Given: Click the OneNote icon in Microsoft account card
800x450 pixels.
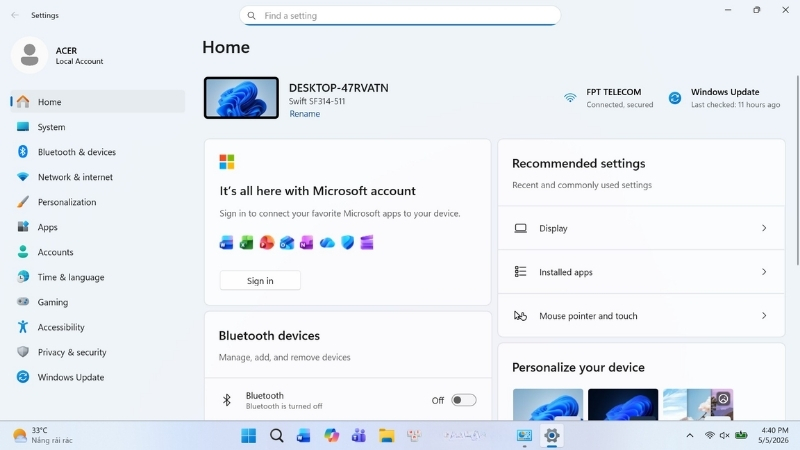Looking at the screenshot, I should (307, 243).
